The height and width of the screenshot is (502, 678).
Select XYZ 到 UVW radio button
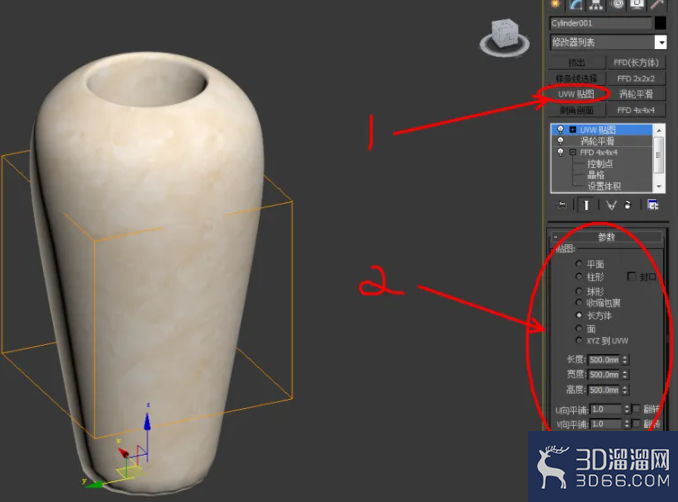tap(579, 340)
